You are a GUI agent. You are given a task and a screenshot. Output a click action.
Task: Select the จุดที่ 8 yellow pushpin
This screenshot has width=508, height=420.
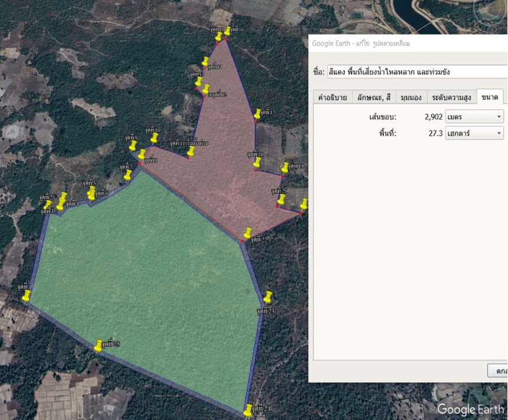coord(142,154)
